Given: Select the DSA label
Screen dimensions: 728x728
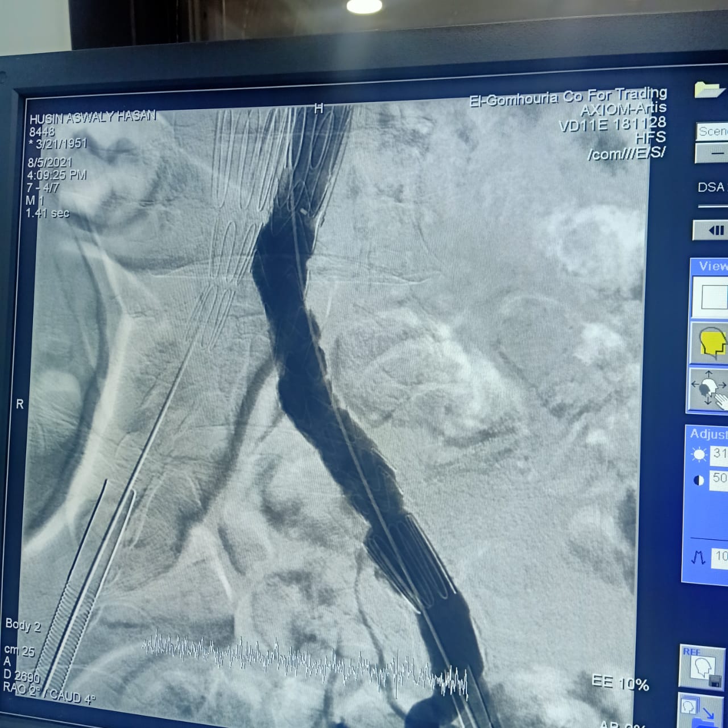Looking at the screenshot, I should (711, 187).
